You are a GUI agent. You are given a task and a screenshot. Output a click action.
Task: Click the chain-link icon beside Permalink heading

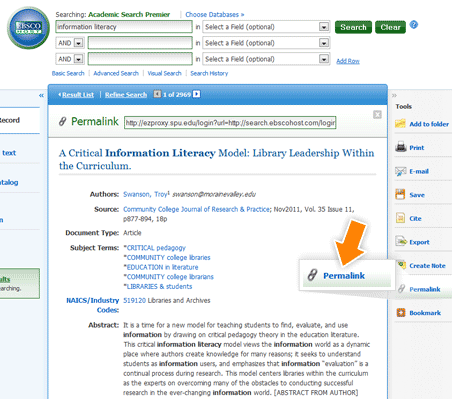62,122
